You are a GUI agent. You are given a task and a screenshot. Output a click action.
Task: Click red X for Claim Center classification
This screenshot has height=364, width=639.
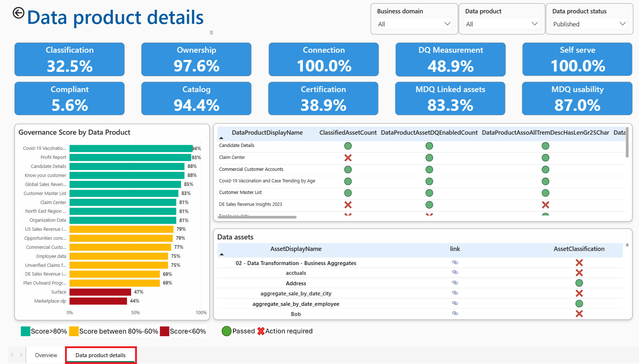coord(348,158)
